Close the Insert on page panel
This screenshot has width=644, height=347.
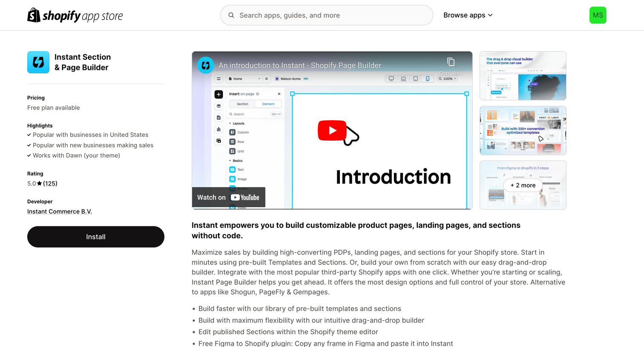pyautogui.click(x=279, y=94)
